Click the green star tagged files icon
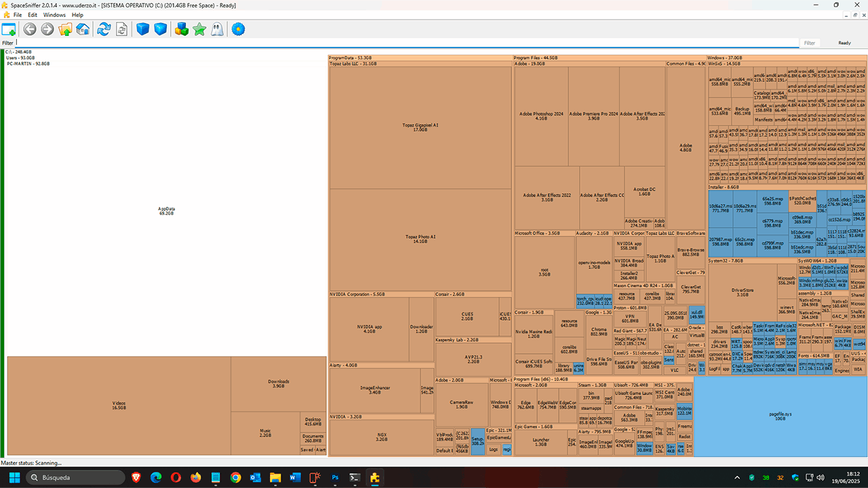868x488 pixels. (199, 29)
